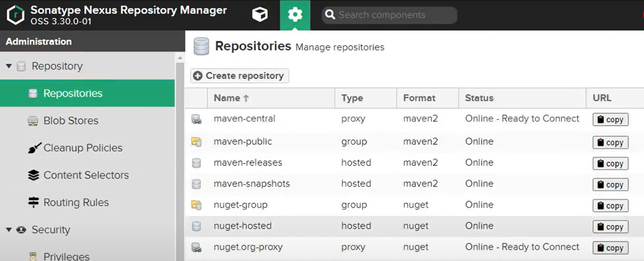Click the search magnifier icon
Screen dimensions: 644x261
point(330,15)
